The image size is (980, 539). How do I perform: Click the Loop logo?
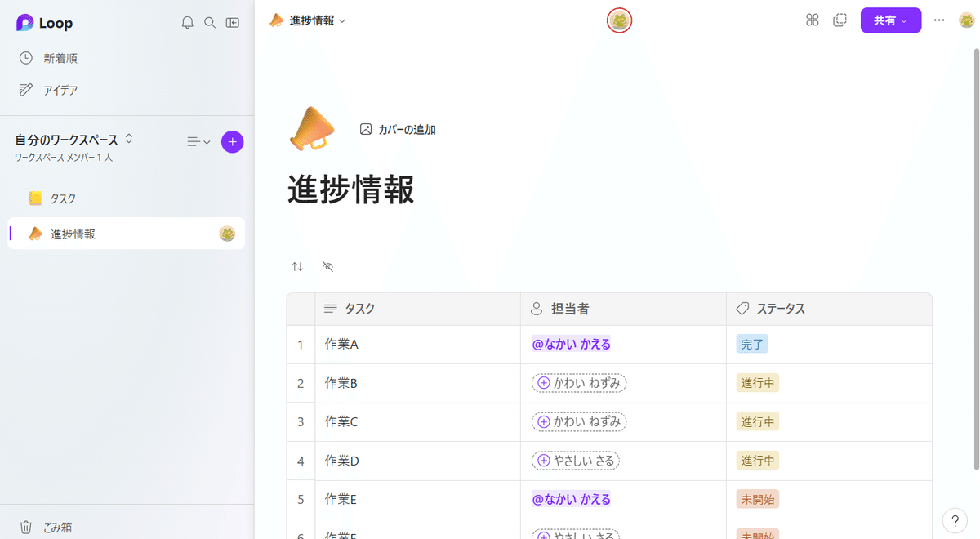[x=45, y=23]
